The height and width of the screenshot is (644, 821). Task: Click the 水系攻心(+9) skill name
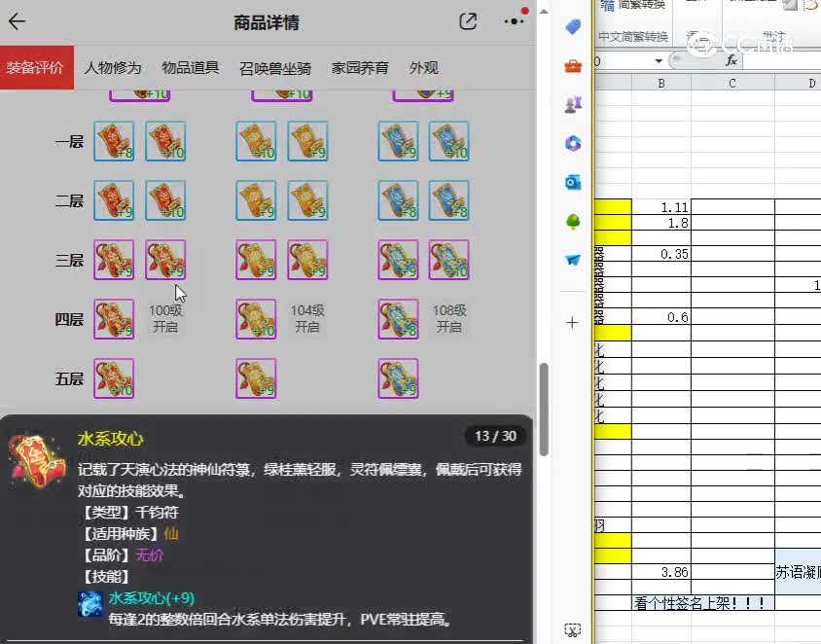click(x=152, y=598)
